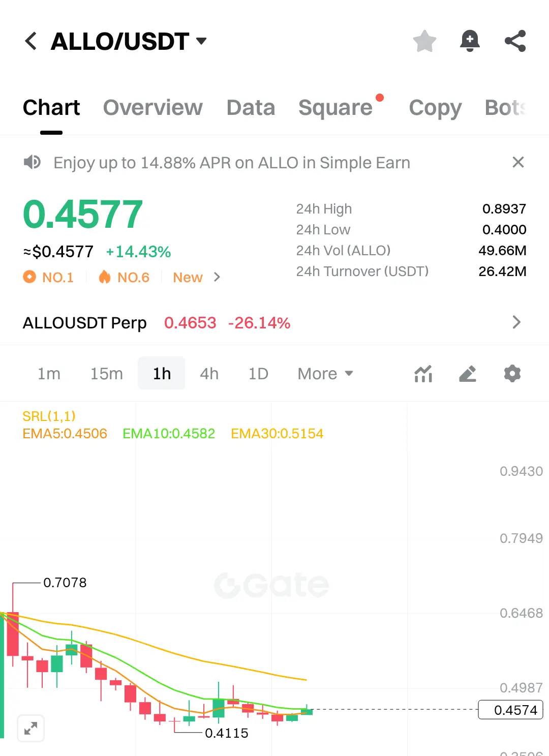Expand tags with the small chevron
The width and height of the screenshot is (549, 756).
tap(217, 277)
